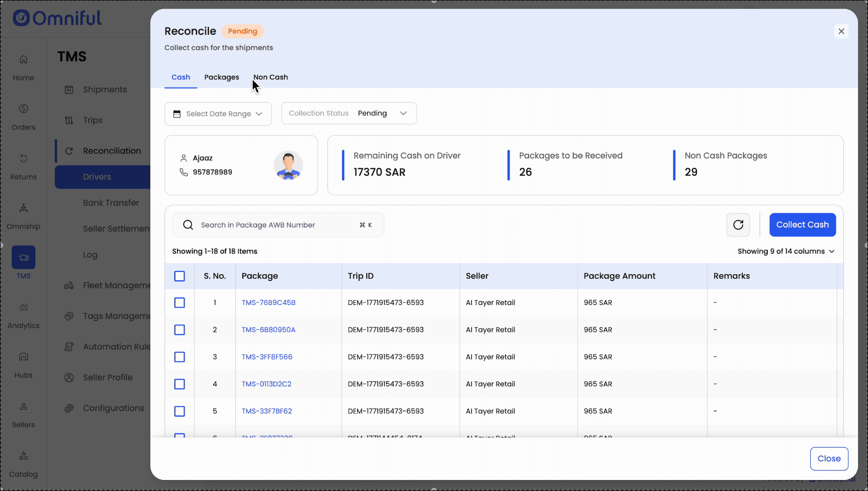Switch to the Packages tab
This screenshot has height=491, width=868.
[221, 77]
